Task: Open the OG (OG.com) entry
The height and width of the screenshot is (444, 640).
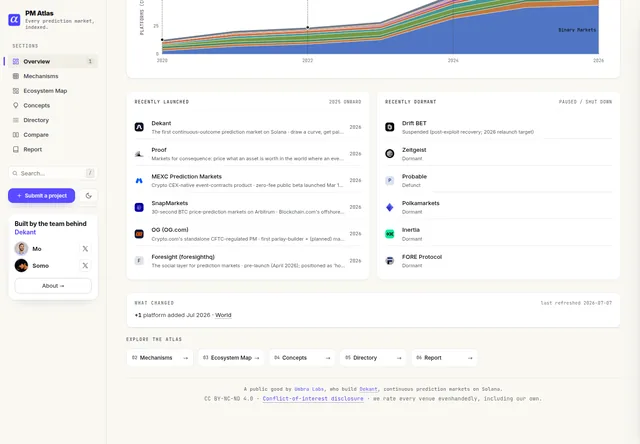Action: click(x=248, y=234)
